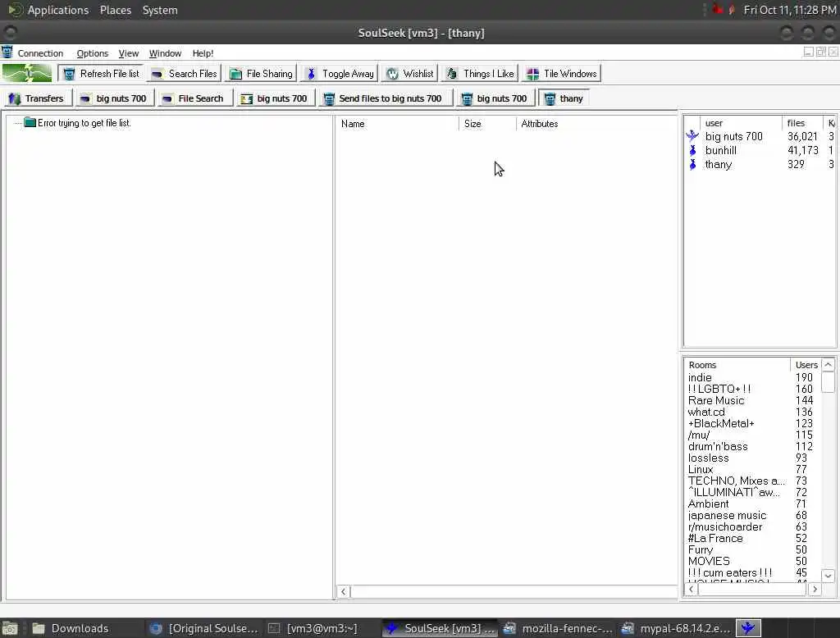Open the Connection menu
Image resolution: width=840 pixels, height=638 pixels.
[40, 53]
